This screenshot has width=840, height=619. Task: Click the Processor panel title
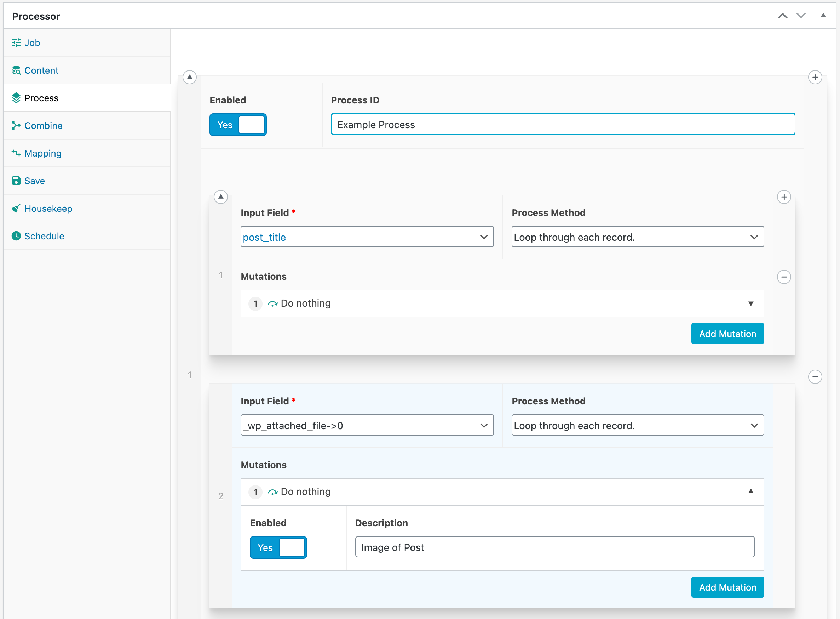[36, 16]
